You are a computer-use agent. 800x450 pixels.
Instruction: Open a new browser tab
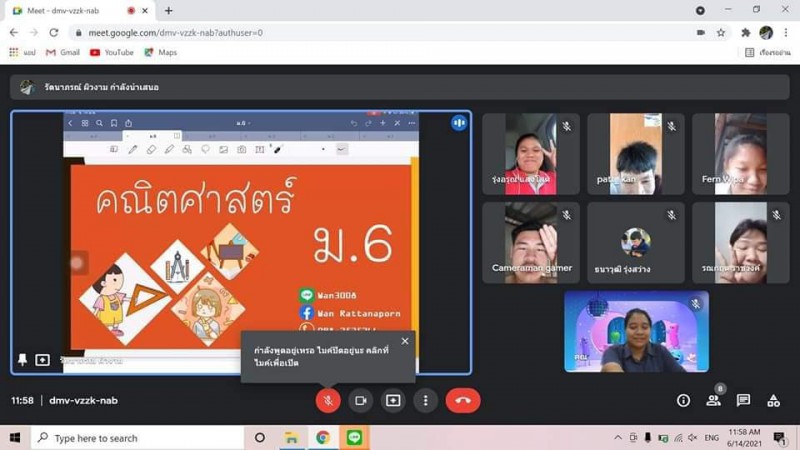tap(168, 10)
